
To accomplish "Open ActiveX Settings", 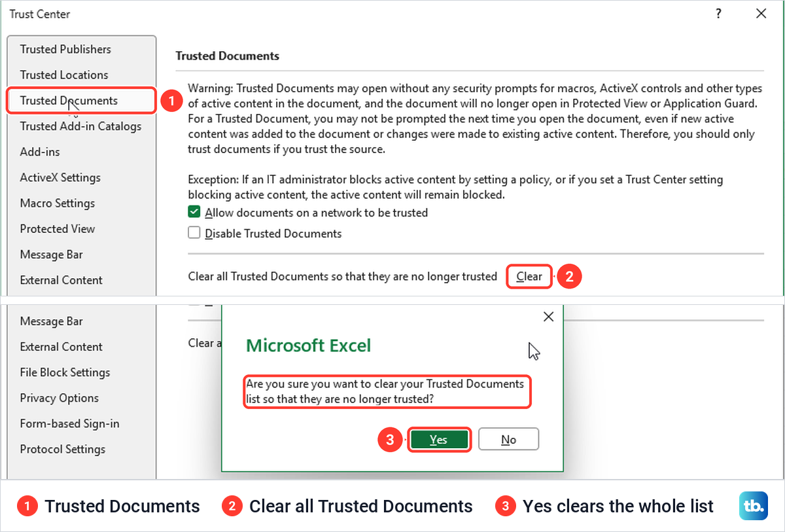I will [60, 177].
